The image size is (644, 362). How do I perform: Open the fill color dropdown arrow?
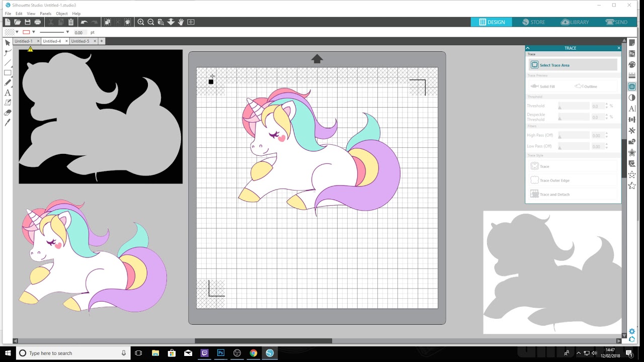tap(17, 32)
